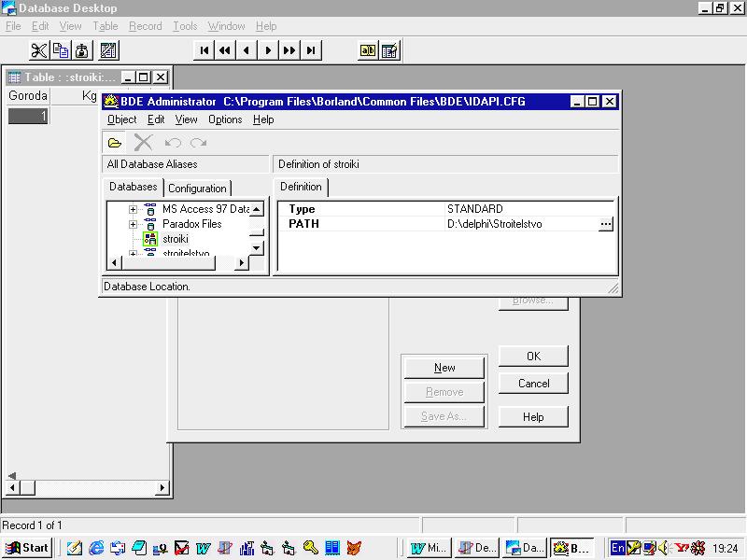Go to the first record
This screenshot has width=747, height=560.
204,50
